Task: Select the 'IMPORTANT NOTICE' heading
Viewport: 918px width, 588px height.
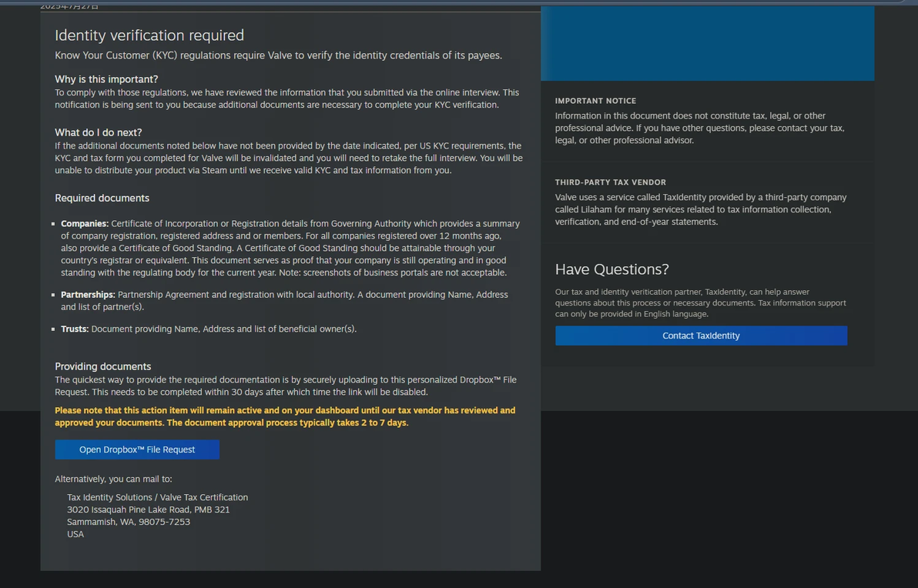Action: coord(595,101)
